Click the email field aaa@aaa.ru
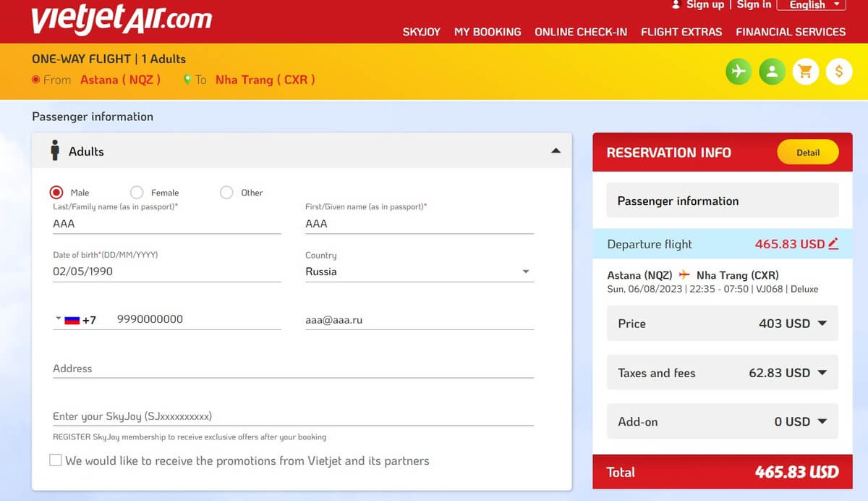The width and height of the screenshot is (868, 501). (x=420, y=319)
